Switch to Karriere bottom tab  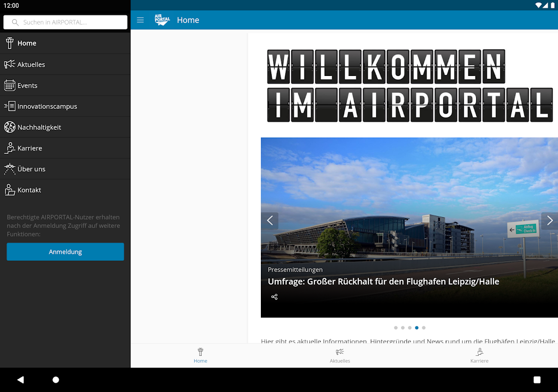click(480, 356)
